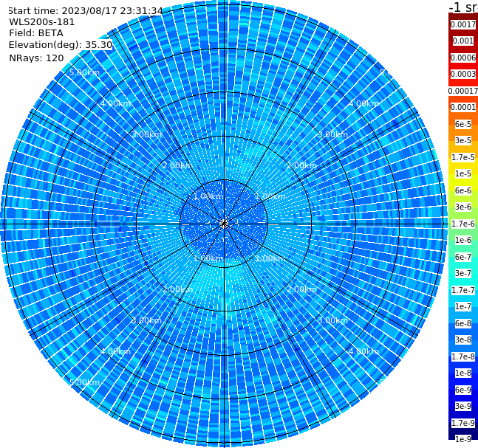Click the 1e-8 colorbar label
Viewport: 478px width, 448px height.
(x=463, y=373)
